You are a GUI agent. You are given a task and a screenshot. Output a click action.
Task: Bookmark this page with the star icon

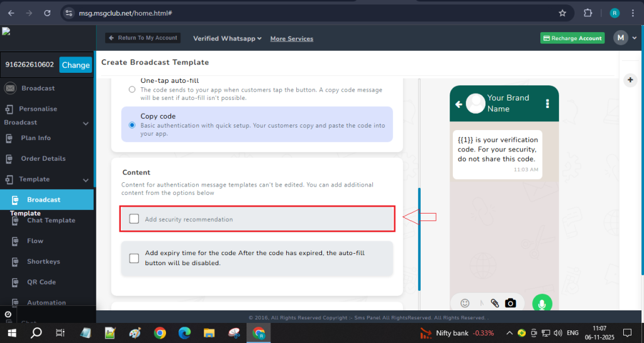coord(562,13)
